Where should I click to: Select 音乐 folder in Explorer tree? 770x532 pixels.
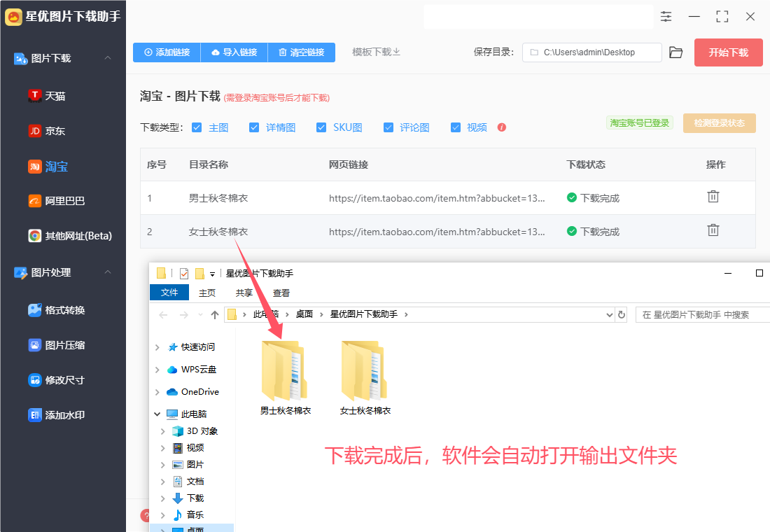pyautogui.click(x=188, y=514)
